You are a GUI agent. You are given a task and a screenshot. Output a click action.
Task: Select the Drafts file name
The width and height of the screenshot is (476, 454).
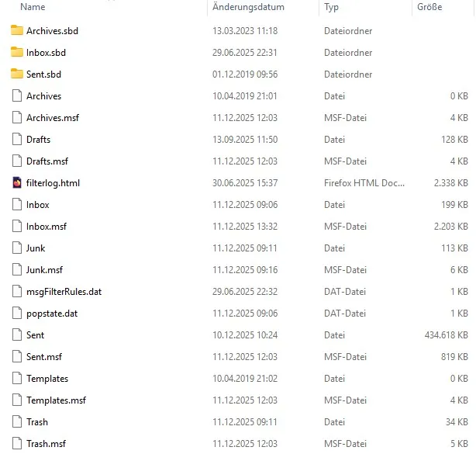[38, 139]
